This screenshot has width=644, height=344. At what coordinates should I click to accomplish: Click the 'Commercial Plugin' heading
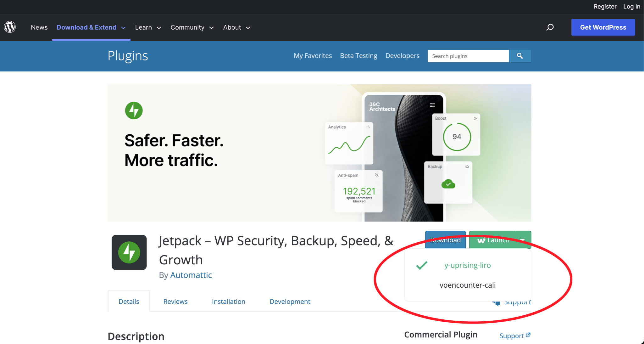click(x=441, y=335)
